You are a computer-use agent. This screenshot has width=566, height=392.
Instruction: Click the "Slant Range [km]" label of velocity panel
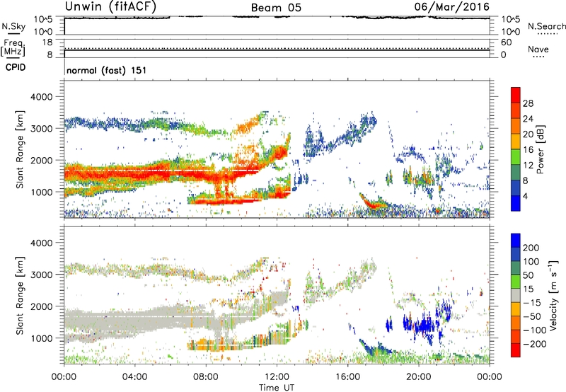20,296
